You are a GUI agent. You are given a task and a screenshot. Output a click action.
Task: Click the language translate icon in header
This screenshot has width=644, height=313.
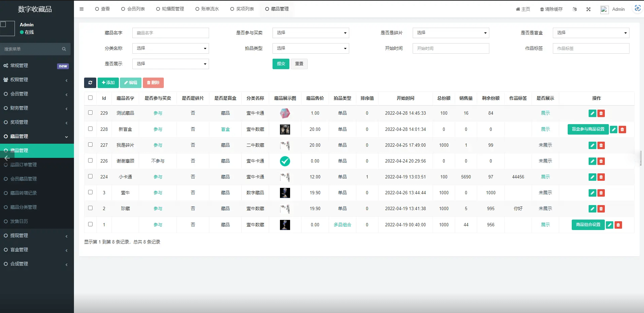pos(575,9)
